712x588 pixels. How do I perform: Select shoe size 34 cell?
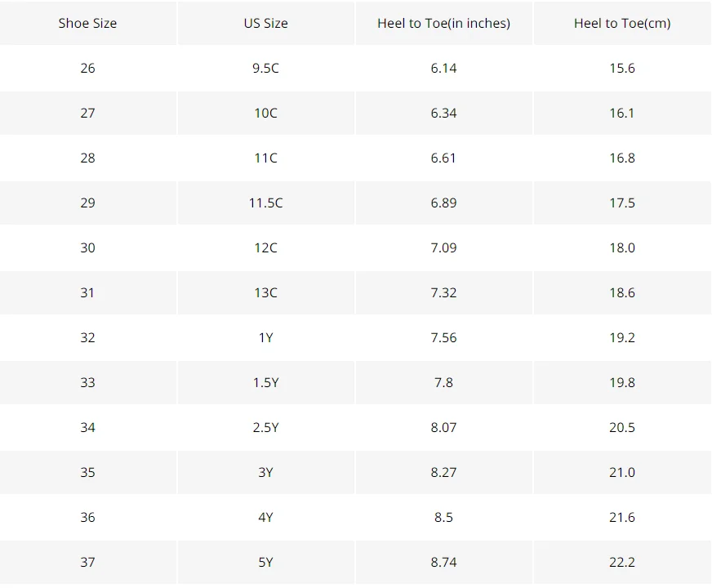pyautogui.click(x=87, y=428)
